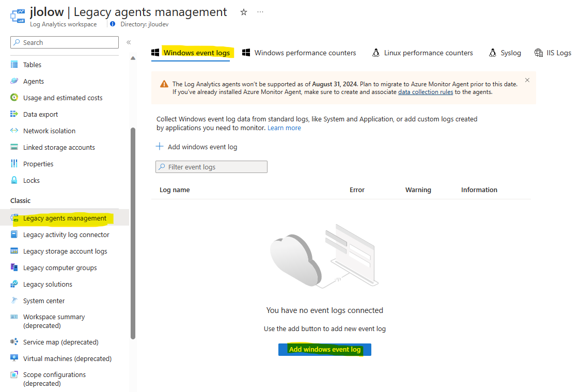Click the directory info icon

[113, 24]
